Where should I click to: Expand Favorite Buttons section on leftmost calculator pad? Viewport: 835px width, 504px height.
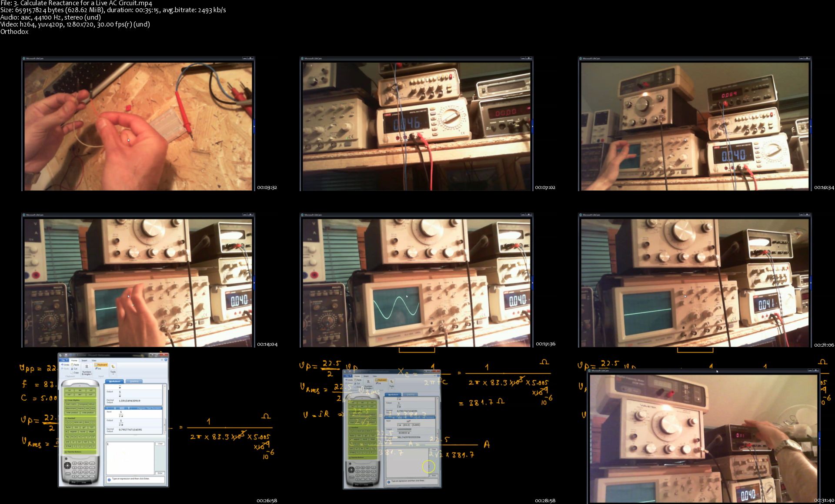(x=67, y=452)
